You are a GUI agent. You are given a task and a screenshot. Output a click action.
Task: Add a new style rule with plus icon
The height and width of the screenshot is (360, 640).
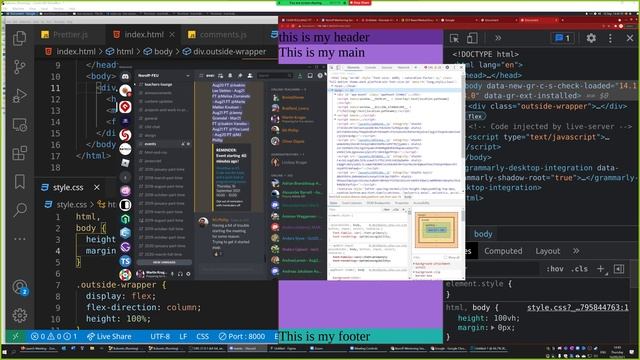pos(601,269)
